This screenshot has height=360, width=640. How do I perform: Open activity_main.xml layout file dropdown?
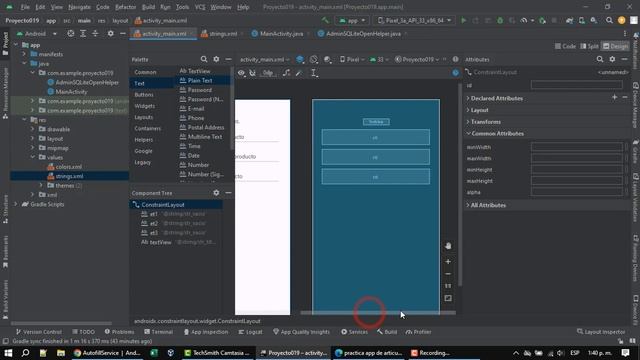point(264,59)
